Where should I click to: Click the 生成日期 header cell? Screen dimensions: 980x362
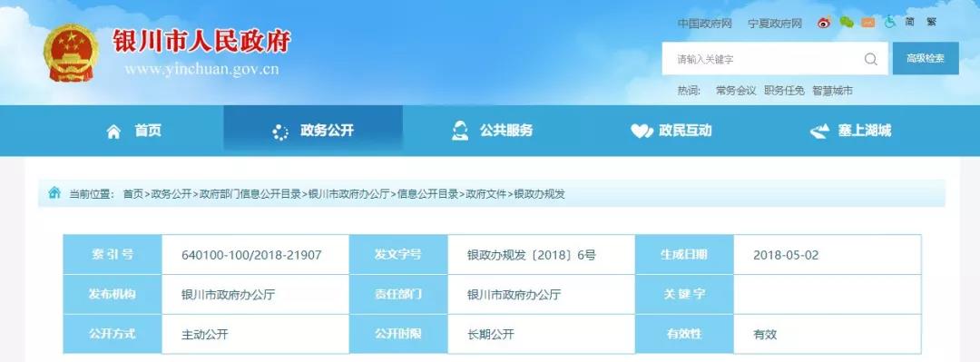[684, 254]
